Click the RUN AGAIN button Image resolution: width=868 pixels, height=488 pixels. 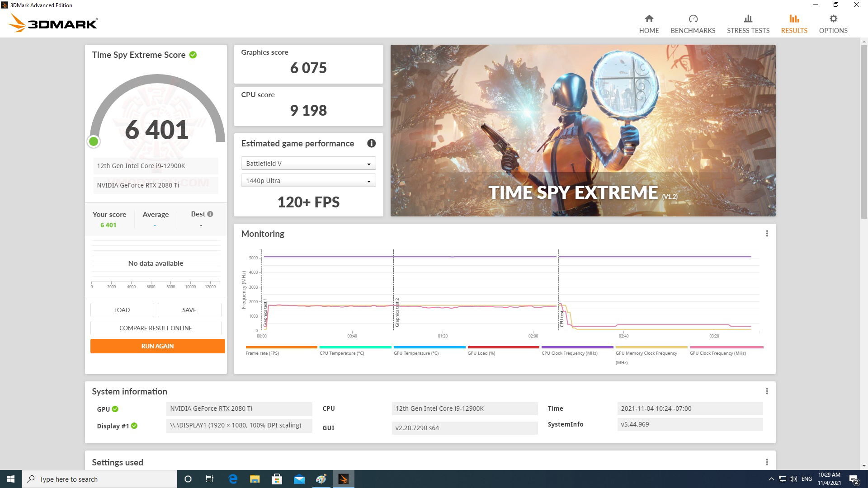click(x=157, y=346)
